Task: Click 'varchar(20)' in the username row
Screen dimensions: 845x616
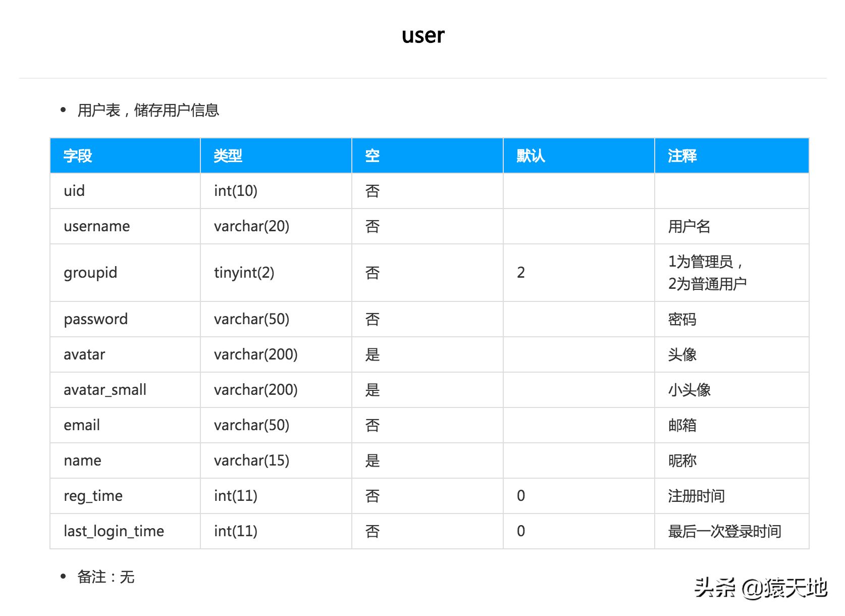Action: pos(251,226)
